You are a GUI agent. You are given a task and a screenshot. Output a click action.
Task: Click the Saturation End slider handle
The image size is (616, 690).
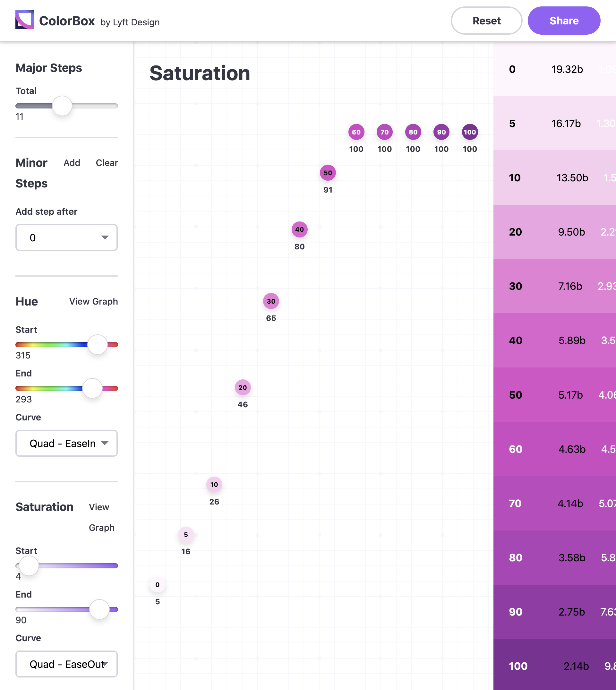99,609
